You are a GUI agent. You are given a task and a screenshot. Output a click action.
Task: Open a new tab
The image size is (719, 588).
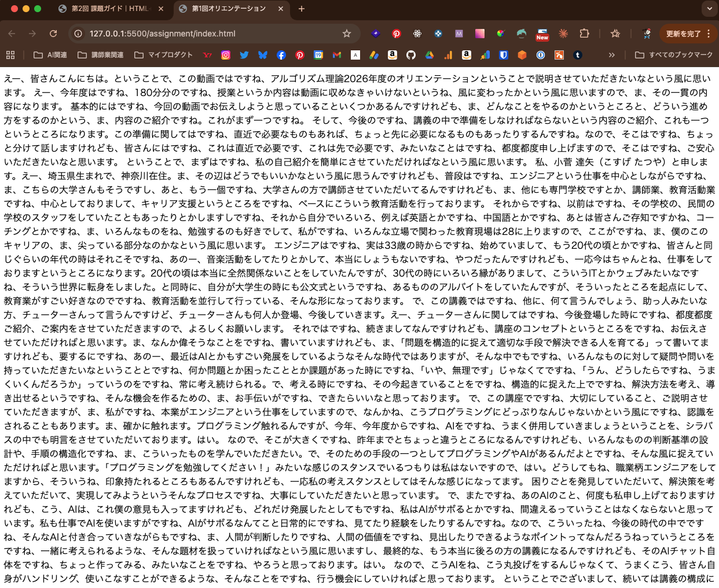coord(301,9)
